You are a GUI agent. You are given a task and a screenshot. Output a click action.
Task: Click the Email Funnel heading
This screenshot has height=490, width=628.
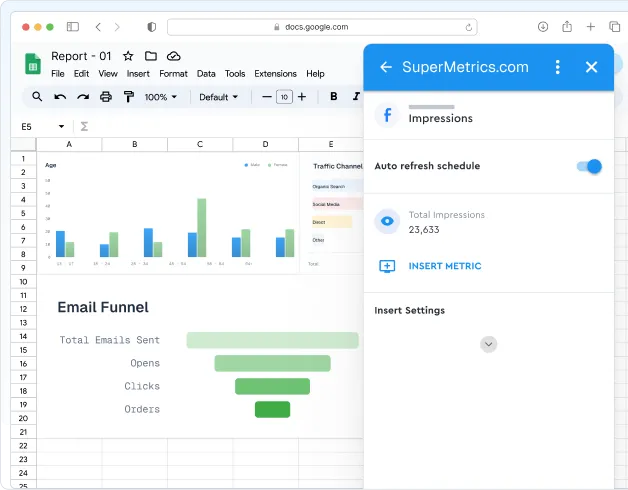[103, 307]
